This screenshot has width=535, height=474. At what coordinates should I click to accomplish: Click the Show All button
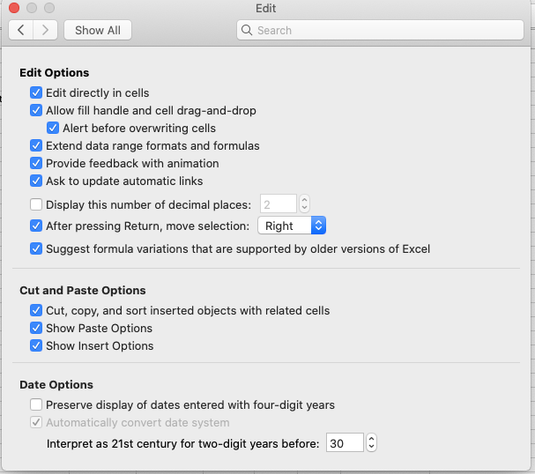click(x=98, y=30)
